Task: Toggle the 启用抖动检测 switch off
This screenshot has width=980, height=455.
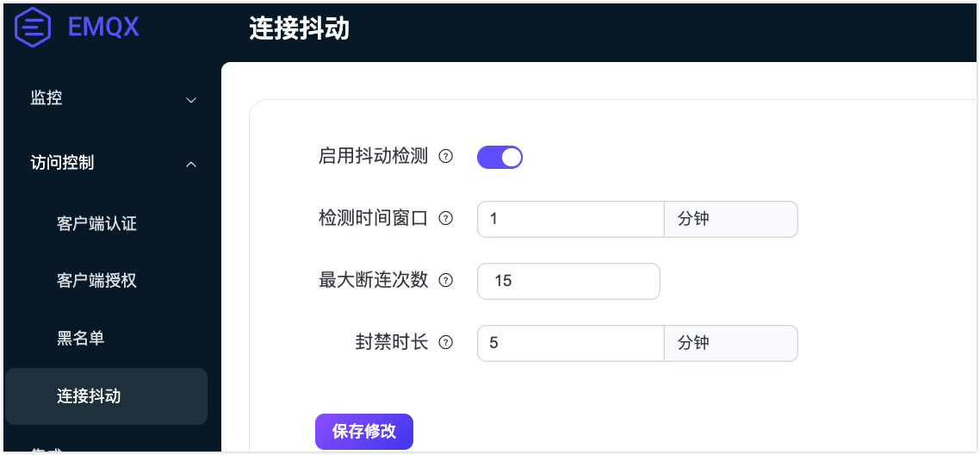Action: click(500, 157)
